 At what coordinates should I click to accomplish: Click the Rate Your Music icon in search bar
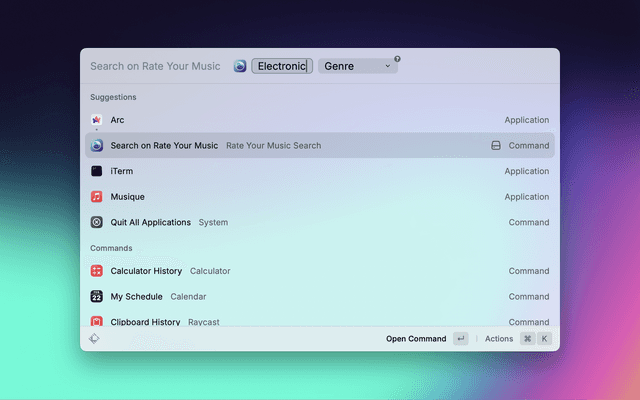click(240, 66)
